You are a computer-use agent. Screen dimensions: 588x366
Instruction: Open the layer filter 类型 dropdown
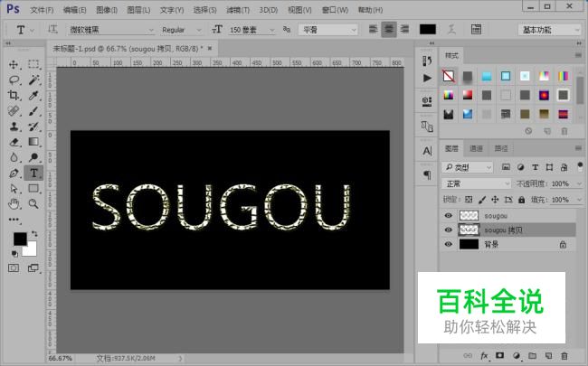(x=468, y=167)
